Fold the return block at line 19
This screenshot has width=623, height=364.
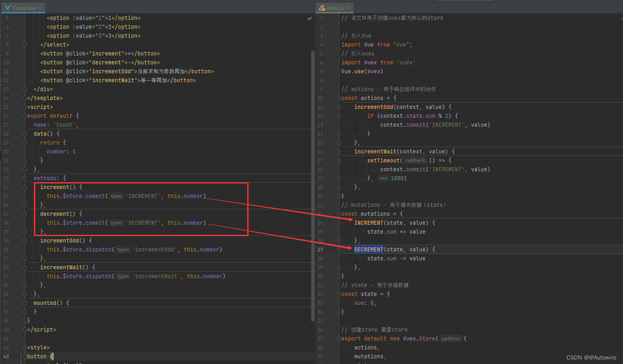point(25,143)
